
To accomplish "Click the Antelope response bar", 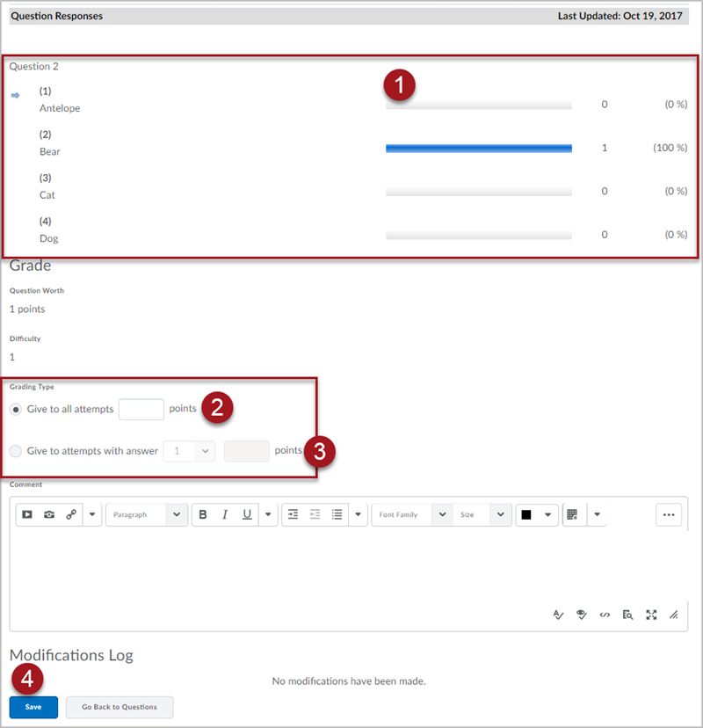I will (478, 105).
